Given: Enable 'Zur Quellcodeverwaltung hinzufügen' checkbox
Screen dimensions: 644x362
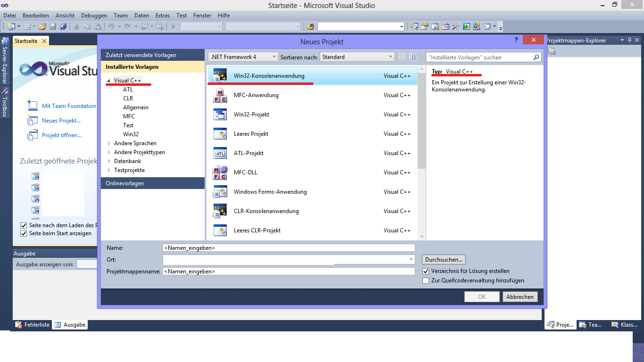Looking at the screenshot, I should pyautogui.click(x=426, y=280).
